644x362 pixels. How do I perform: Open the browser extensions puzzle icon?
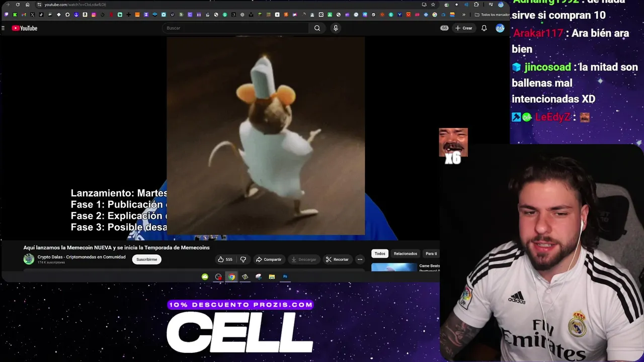click(476, 5)
